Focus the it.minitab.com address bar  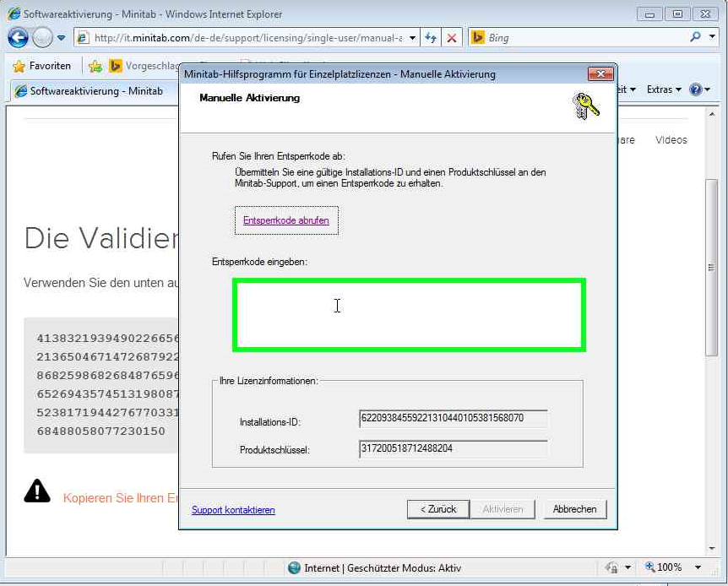tap(247, 38)
